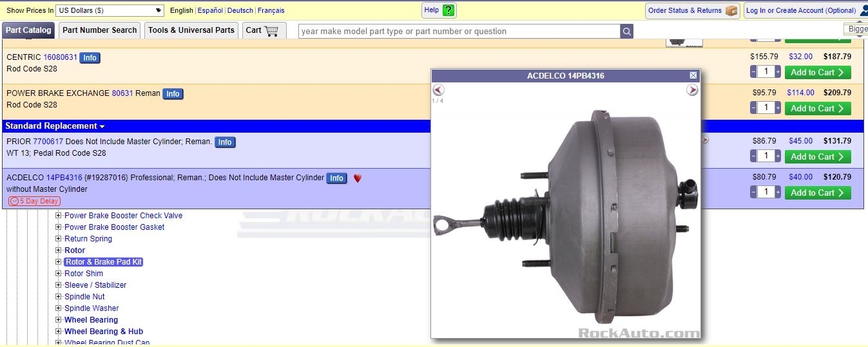Show Info for POWER BRAKE EXCHANGE 80631

click(x=173, y=94)
